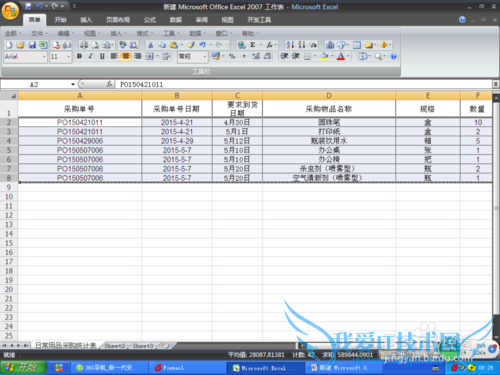The height and width of the screenshot is (375, 500).
Task: Sort ascending with the A-Z icon
Action: coord(290,45)
